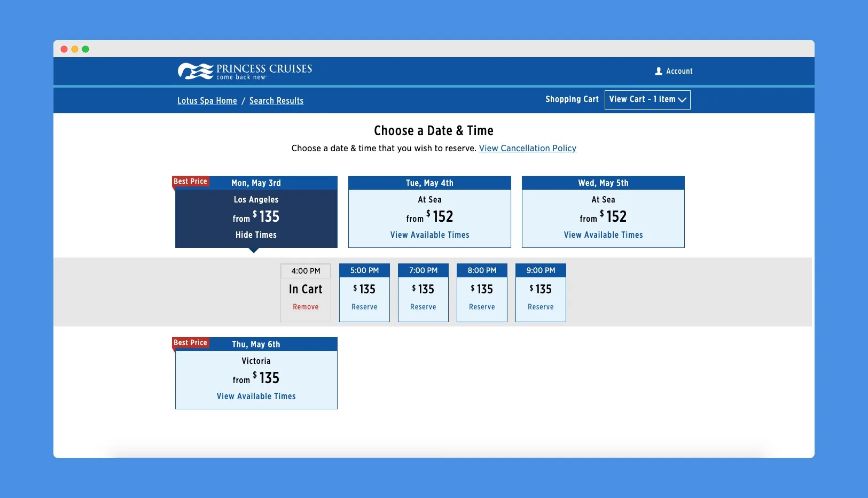868x498 pixels.
Task: Click the green maximize window button
Action: pyautogui.click(x=85, y=49)
